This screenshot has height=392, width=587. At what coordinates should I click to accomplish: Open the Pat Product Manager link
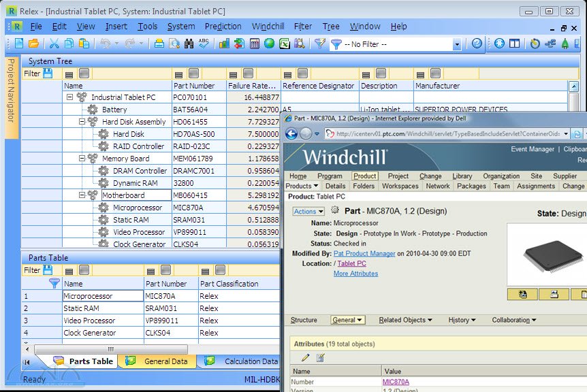click(x=364, y=253)
